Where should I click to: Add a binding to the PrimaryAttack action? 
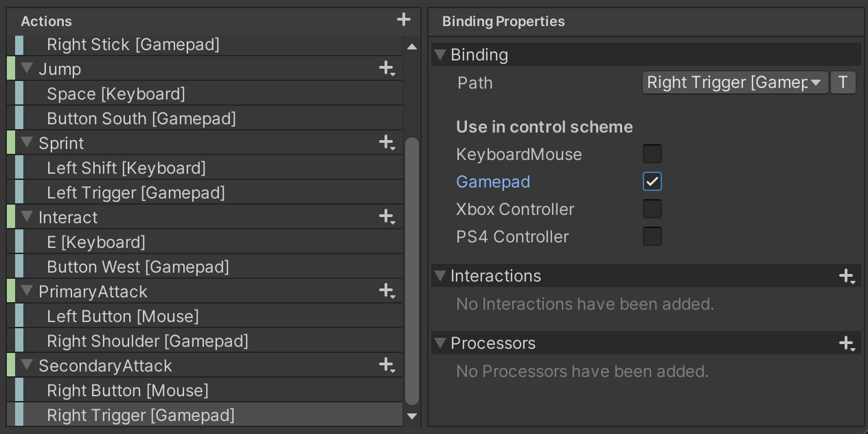387,291
